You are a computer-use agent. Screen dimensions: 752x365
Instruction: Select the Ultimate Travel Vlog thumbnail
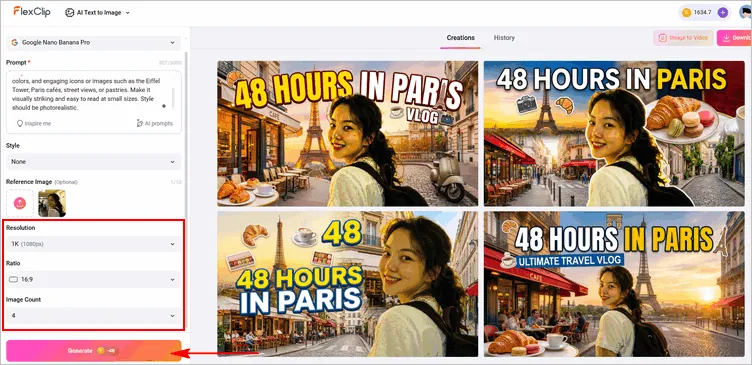coord(614,284)
